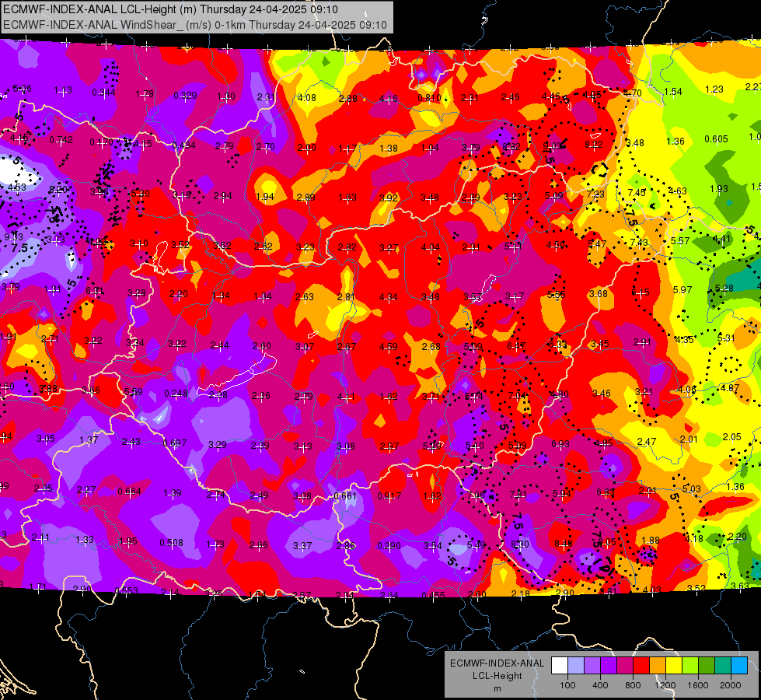This screenshot has width=761, height=700.
Task: Select the yellow legend swatch right of 1200
Action: pos(674,666)
